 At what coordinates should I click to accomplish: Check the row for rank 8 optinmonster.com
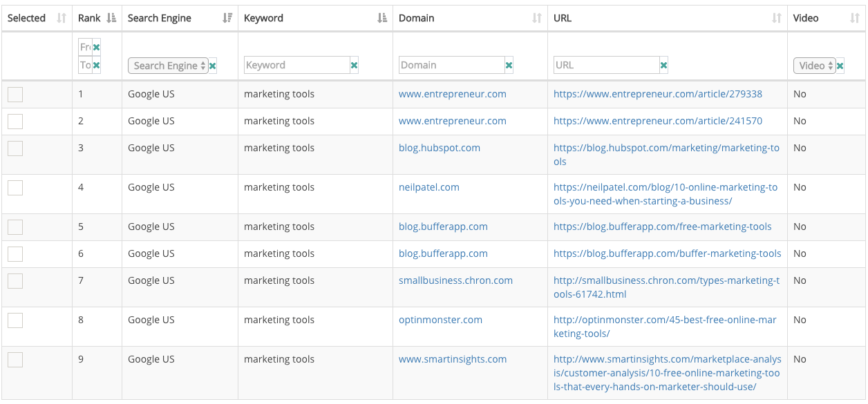coord(15,320)
